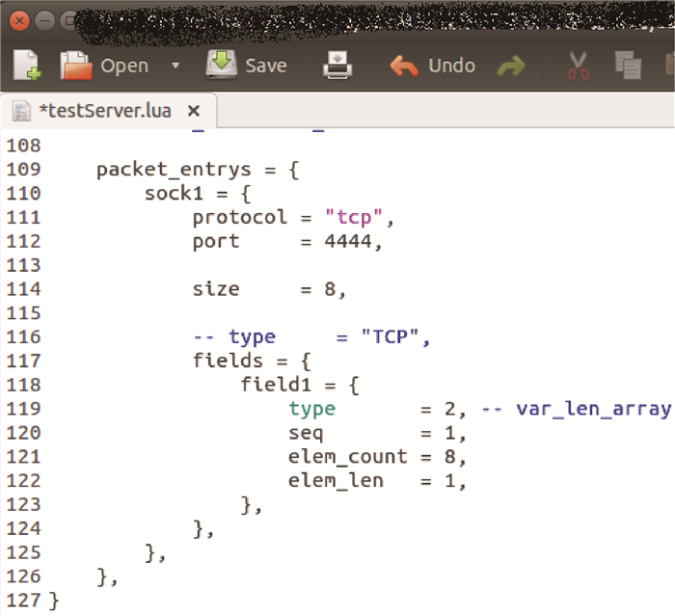The width and height of the screenshot is (675, 616).
Task: Place cursor on line number 114
Action: coord(23,289)
